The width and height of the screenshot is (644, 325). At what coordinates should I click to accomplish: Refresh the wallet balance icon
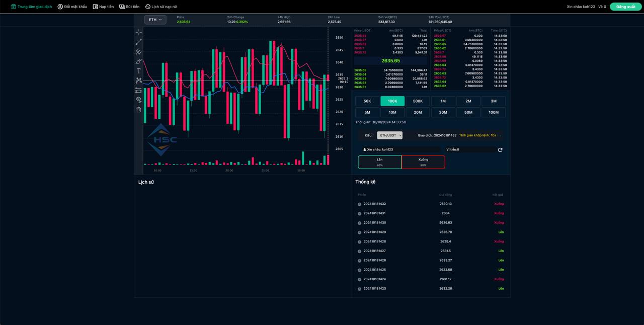(x=500, y=150)
